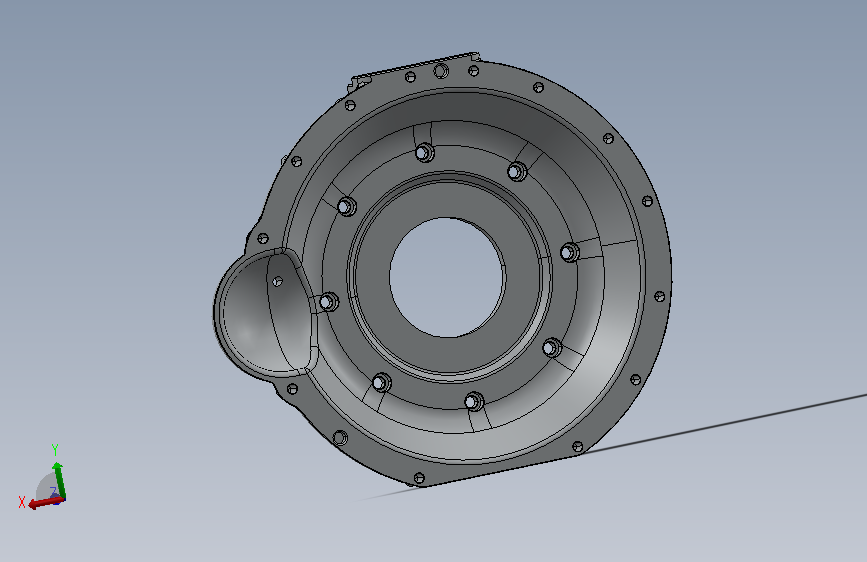Viewport: 867px width, 562px height.
Task: Pick the small hole inside the hemispherical pocket
Action: click(x=278, y=282)
